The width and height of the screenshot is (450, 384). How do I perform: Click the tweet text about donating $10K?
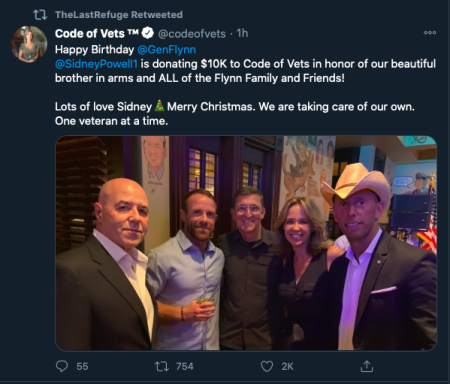pyautogui.click(x=245, y=71)
